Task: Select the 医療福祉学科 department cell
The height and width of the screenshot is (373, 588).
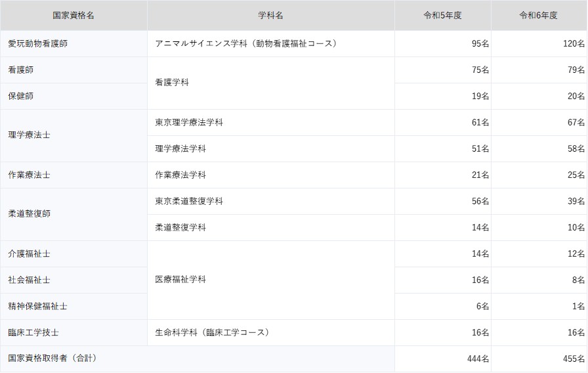Action: 180,280
